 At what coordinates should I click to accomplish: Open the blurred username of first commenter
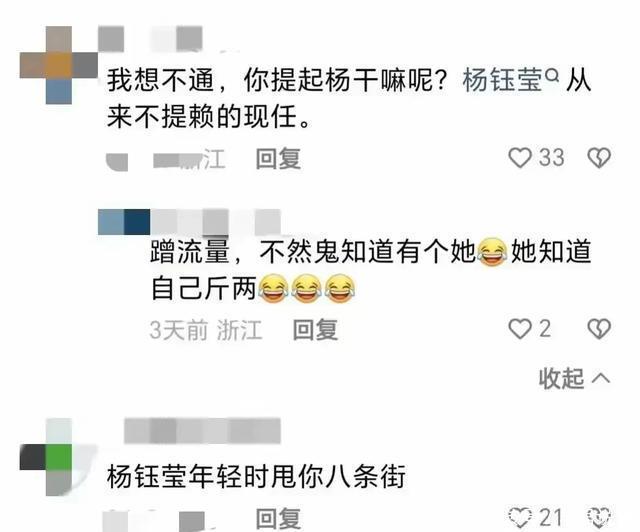pos(151,39)
